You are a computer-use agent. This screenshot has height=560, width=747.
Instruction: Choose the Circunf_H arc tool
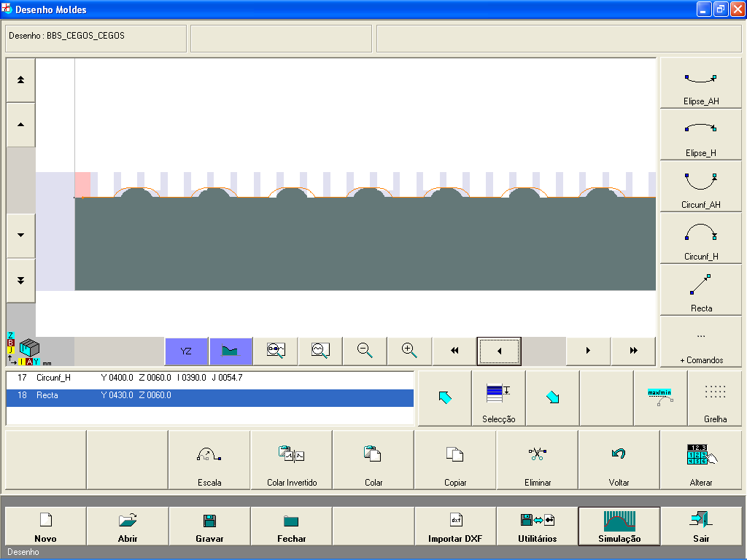coord(700,238)
